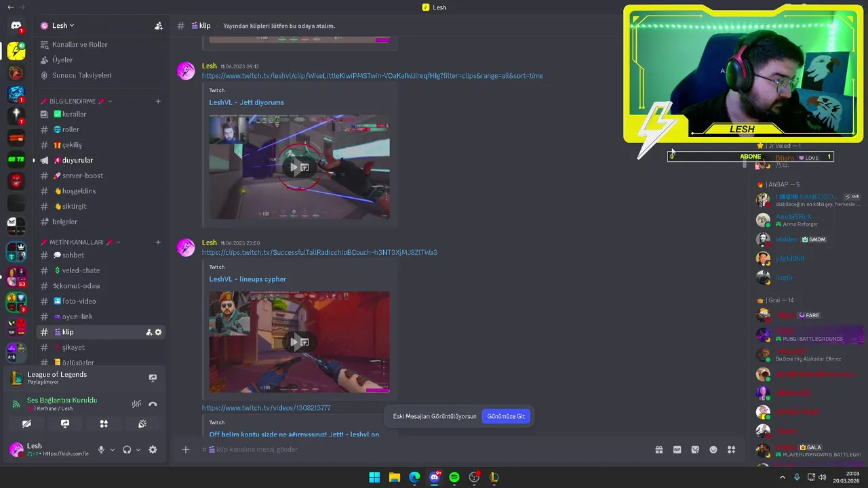Viewport: 868px width, 488px height.
Task: Open the WiseLittleKiwi twitch clip URL
Action: pos(372,76)
